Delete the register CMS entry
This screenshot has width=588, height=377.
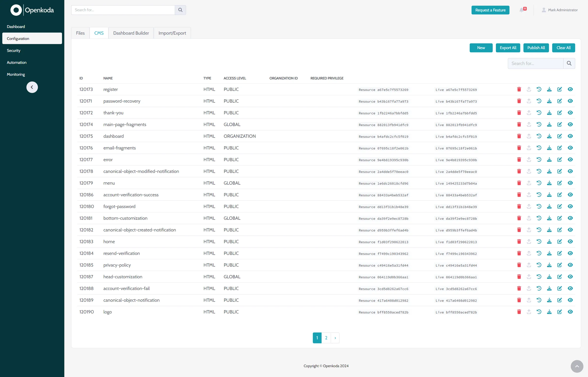(519, 89)
